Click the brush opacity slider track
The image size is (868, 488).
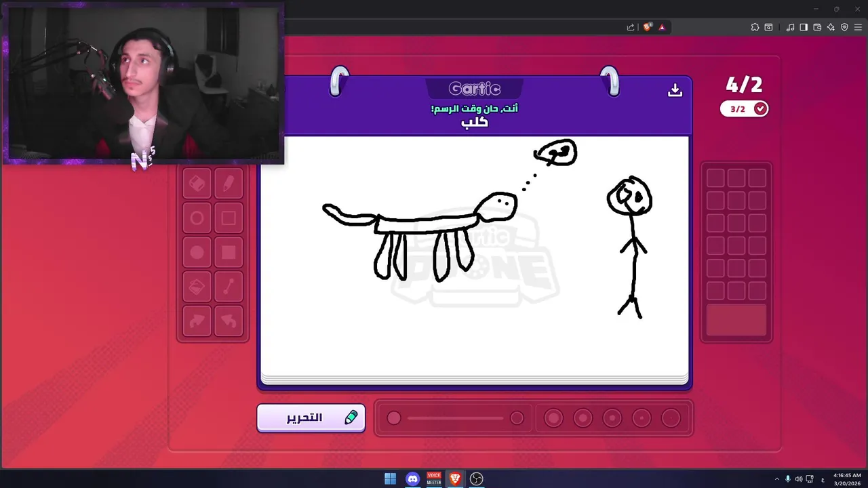[x=455, y=418]
